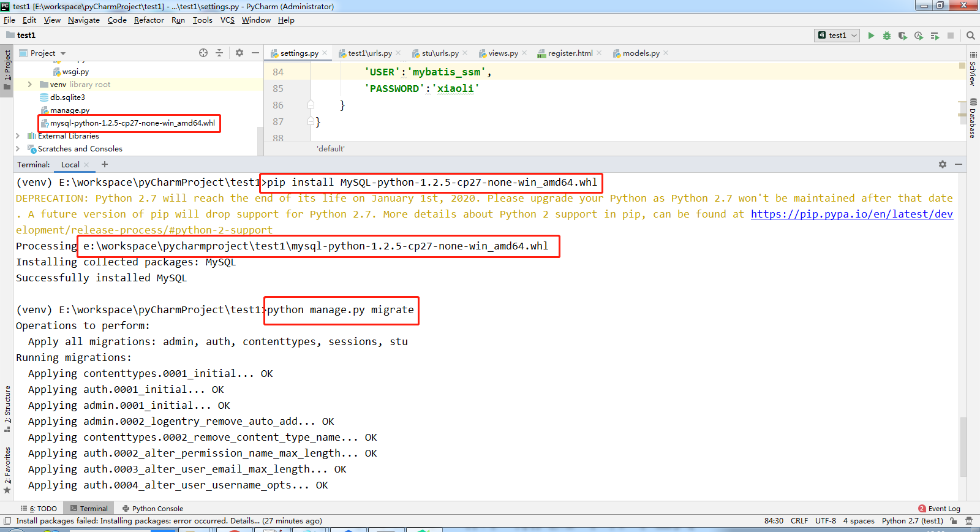This screenshot has width=980, height=532.
Task: Open the Refactor menu
Action: pyautogui.click(x=149, y=20)
